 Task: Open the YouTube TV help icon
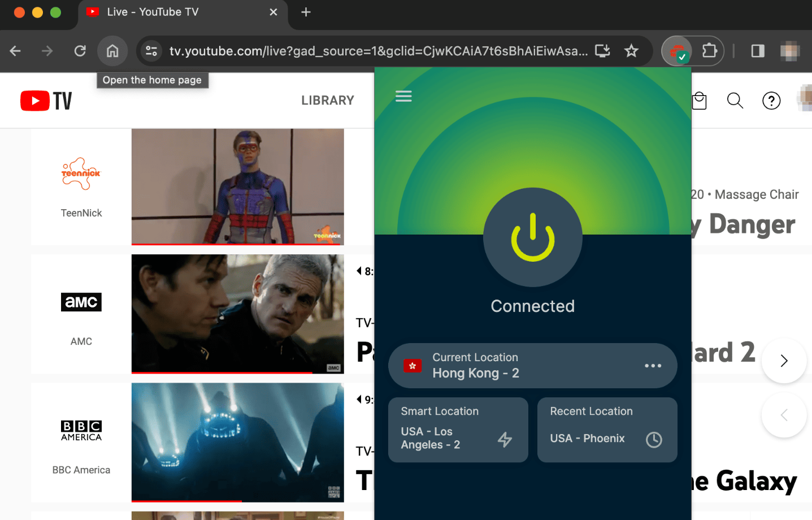pos(771,101)
